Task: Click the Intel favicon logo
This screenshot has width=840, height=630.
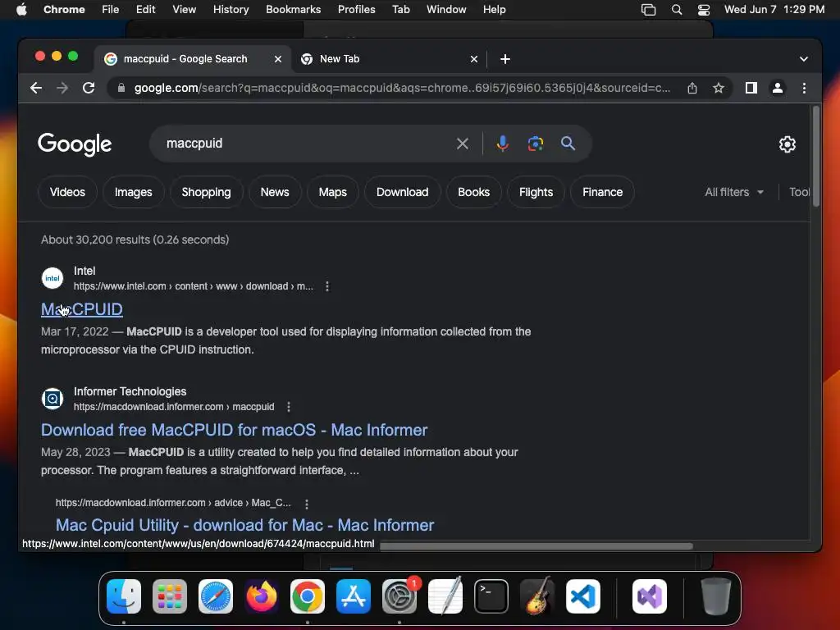Action: pos(52,278)
